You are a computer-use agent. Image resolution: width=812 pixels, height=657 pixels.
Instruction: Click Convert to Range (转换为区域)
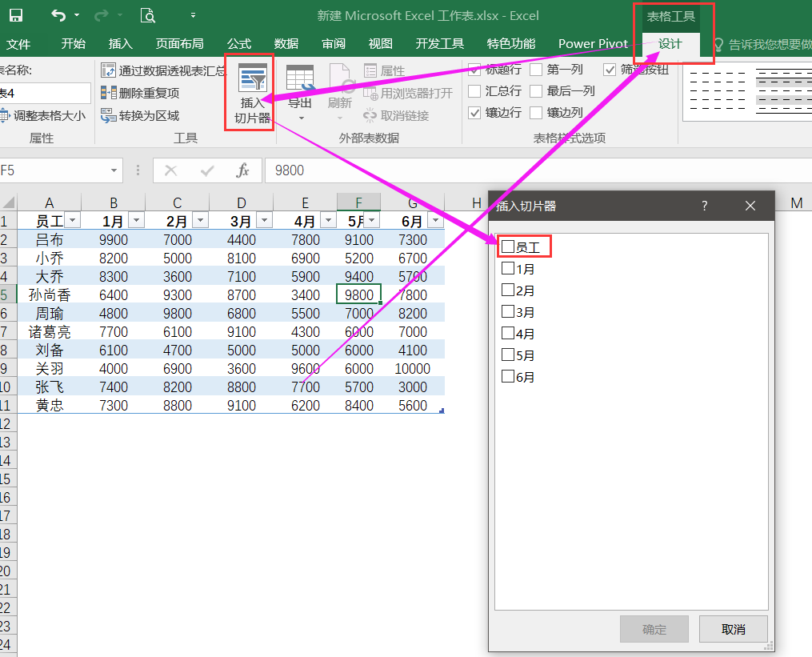tap(140, 115)
